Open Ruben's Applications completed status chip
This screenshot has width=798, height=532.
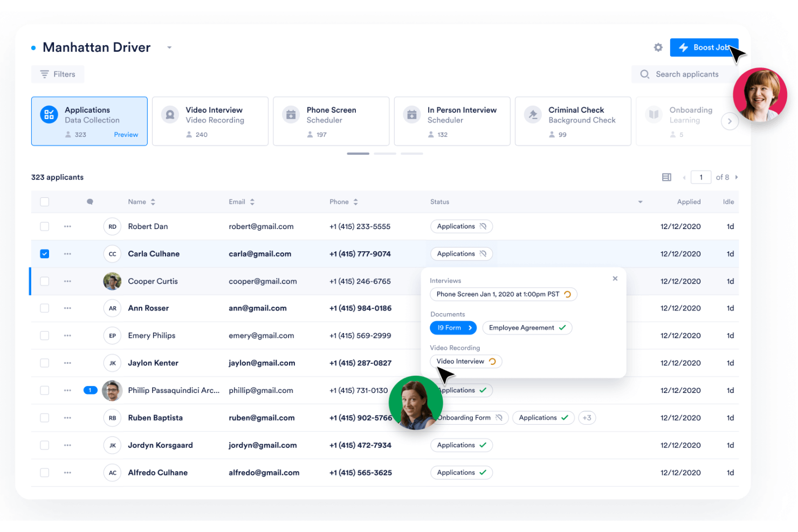543,418
